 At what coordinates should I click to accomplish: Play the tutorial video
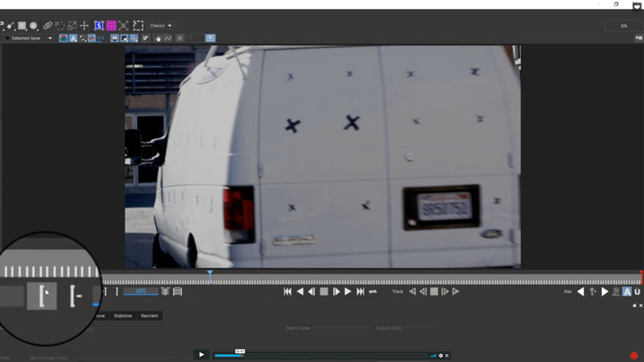coord(201,355)
